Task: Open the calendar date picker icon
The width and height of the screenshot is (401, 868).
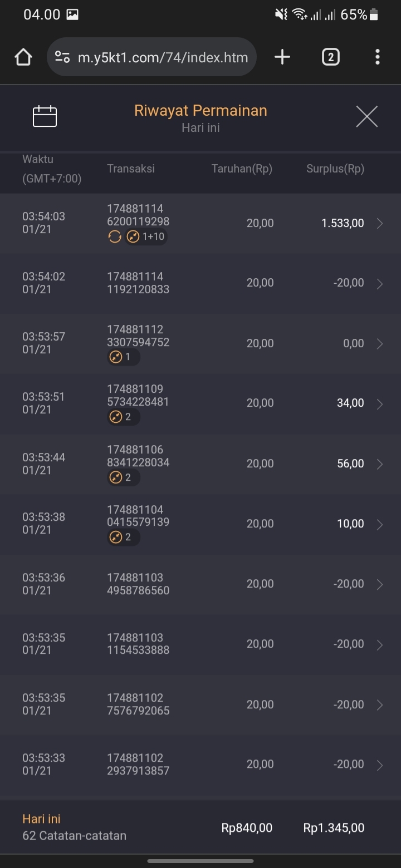Action: (45, 116)
